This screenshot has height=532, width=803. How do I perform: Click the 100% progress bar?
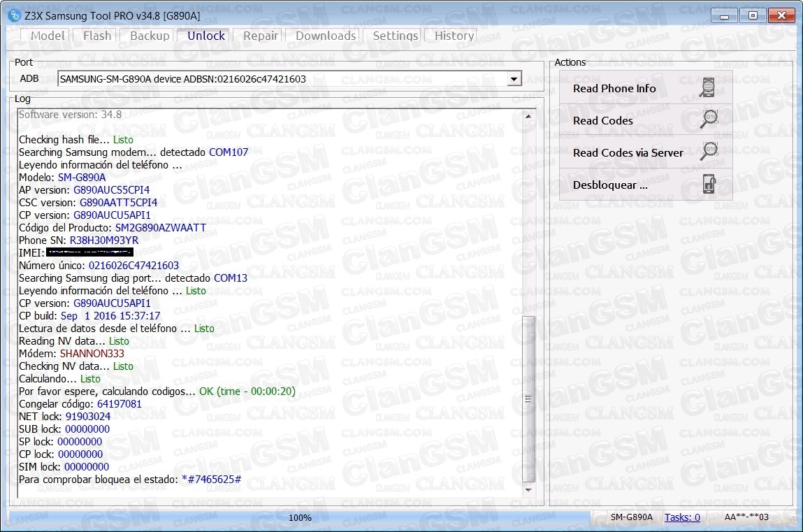[x=300, y=517]
